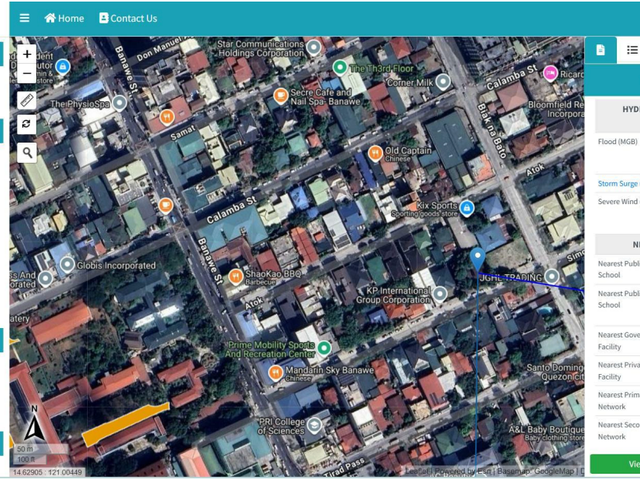Click the Nearest Secondary Network row
Viewport: 640px width, 480px height.
tap(618, 431)
